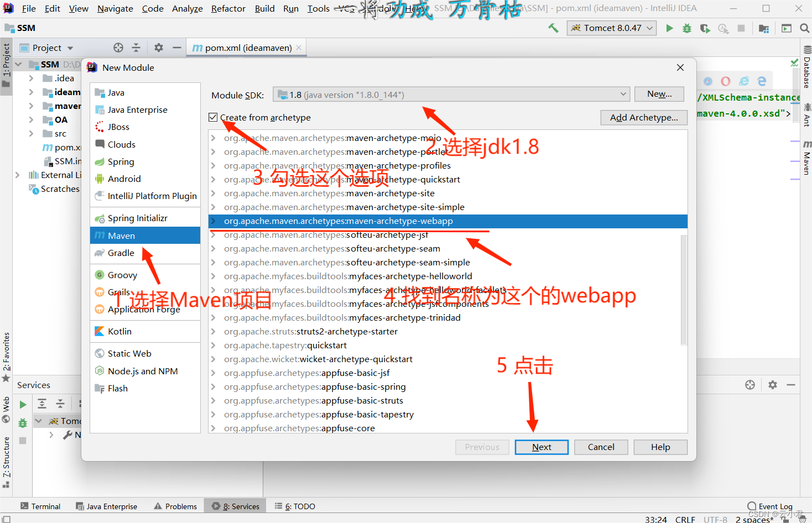The image size is (812, 523).
Task: Click the Search Everywhere magnifier icon
Action: pyautogui.click(x=805, y=28)
